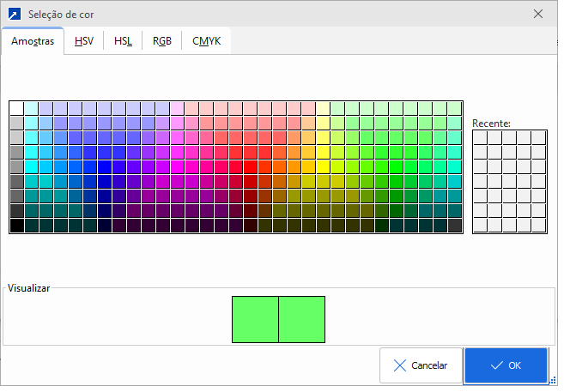Pick the black swatch in palette's bottom-left corner
Image resolution: width=570 pixels, height=392 pixels.
click(x=16, y=226)
